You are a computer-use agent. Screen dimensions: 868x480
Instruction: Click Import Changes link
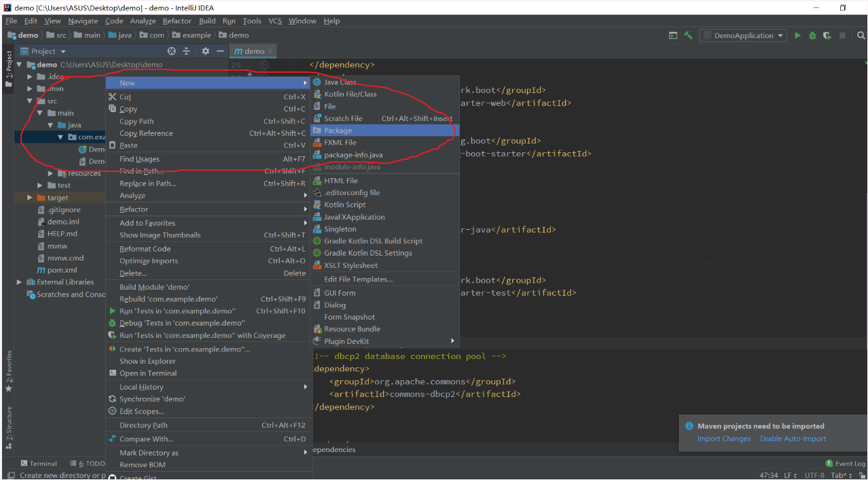pyautogui.click(x=724, y=439)
